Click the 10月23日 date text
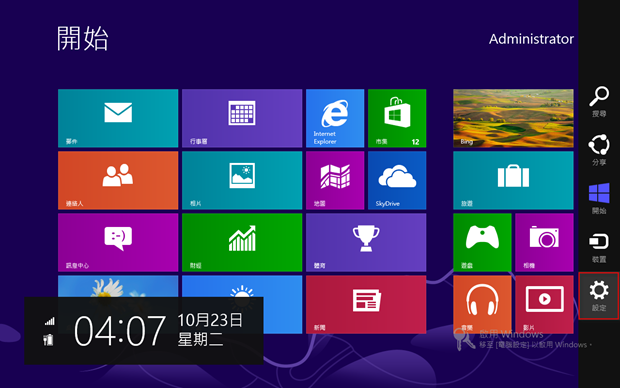 (210, 320)
